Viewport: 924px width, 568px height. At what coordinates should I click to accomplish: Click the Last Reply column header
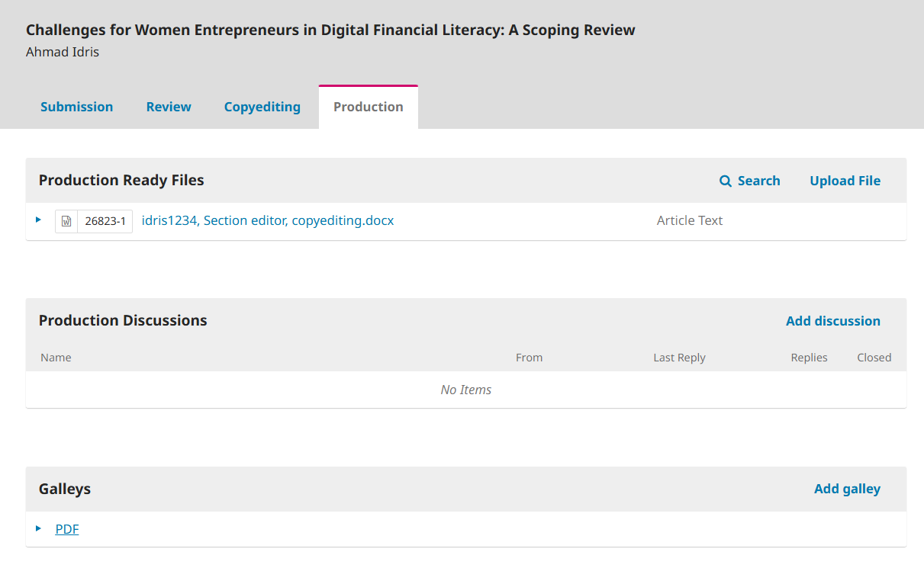pos(679,358)
